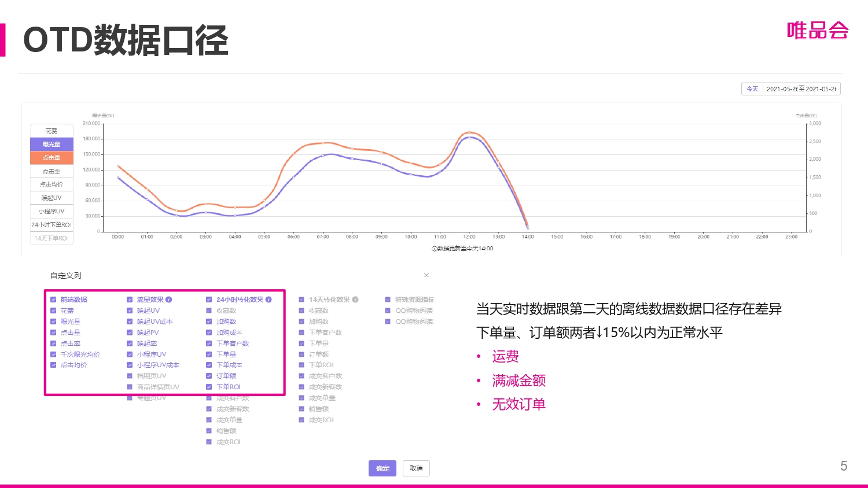This screenshot has width=868, height=488.
Task: Click the 唯品会 logo
Action: pyautogui.click(x=817, y=30)
